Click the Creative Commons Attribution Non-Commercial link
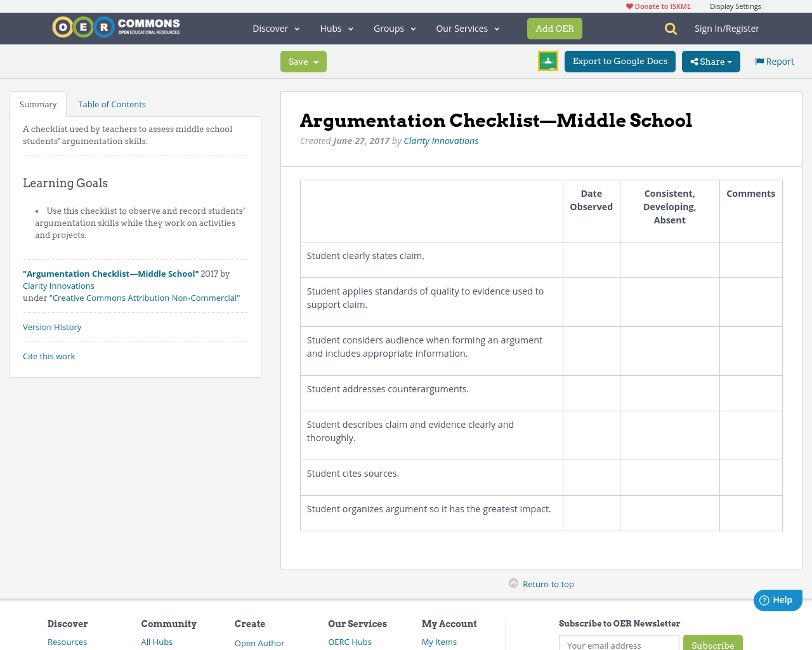This screenshot has height=650, width=812. 145,297
